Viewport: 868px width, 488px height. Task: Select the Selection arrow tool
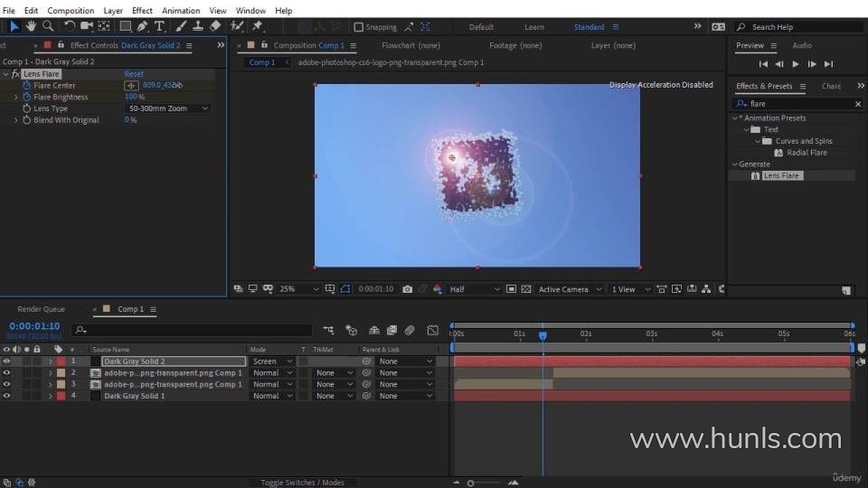tap(14, 26)
